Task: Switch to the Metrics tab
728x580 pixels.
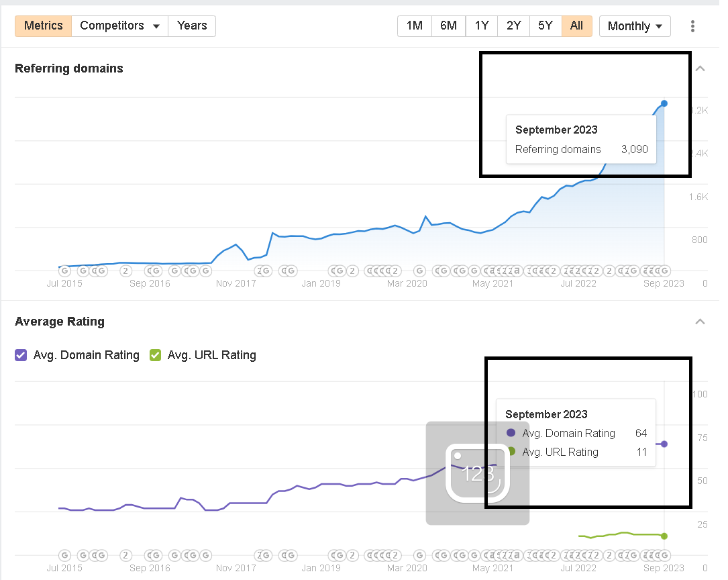Action: click(43, 26)
